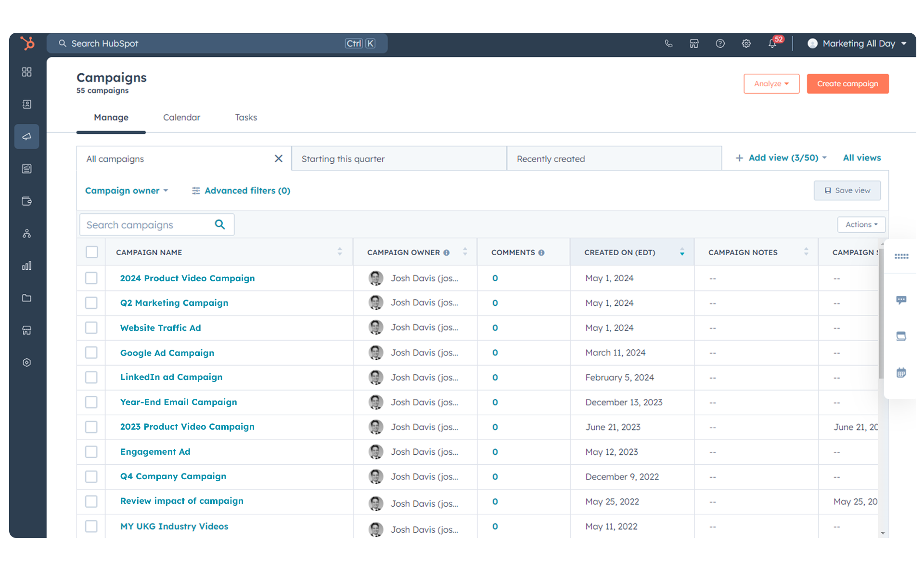Open the Add view (3/50) dropdown
Viewport: 924px width, 578px height.
click(x=781, y=158)
